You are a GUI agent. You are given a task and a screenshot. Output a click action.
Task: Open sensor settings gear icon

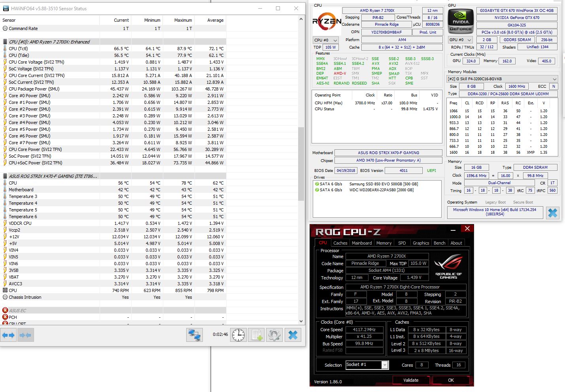[274, 335]
